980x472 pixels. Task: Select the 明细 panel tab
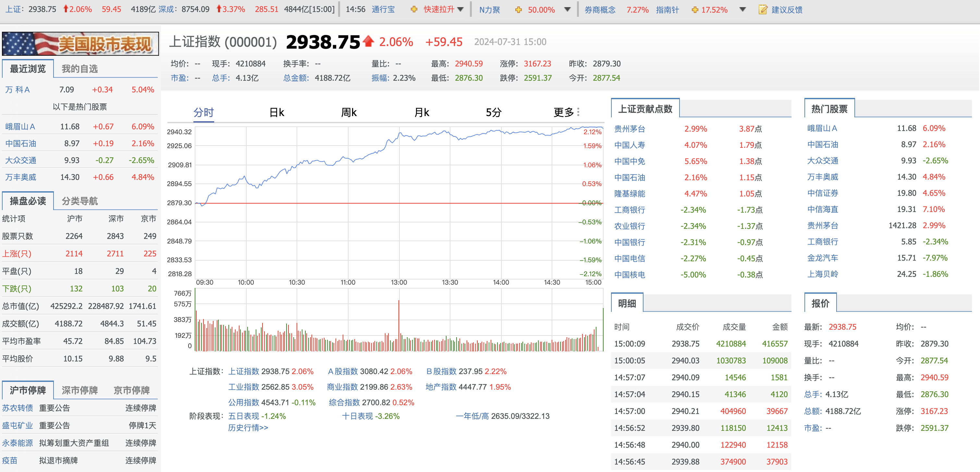click(x=627, y=303)
